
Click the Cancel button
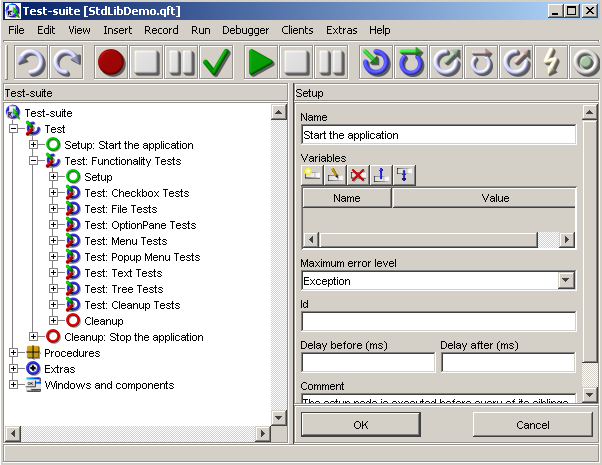pyautogui.click(x=532, y=424)
